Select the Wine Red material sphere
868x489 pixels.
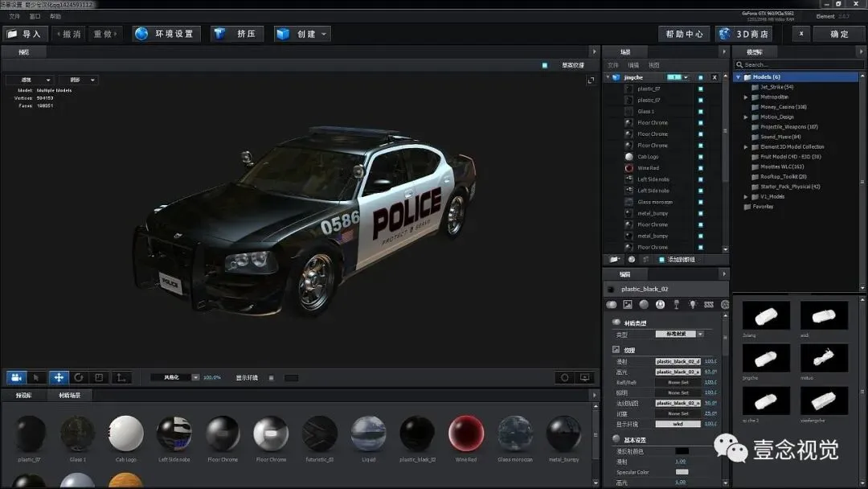pyautogui.click(x=466, y=434)
